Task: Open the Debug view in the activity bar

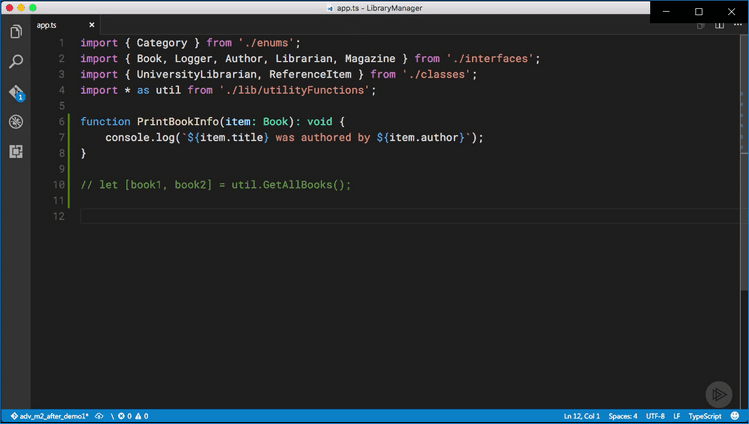Action: (16, 122)
